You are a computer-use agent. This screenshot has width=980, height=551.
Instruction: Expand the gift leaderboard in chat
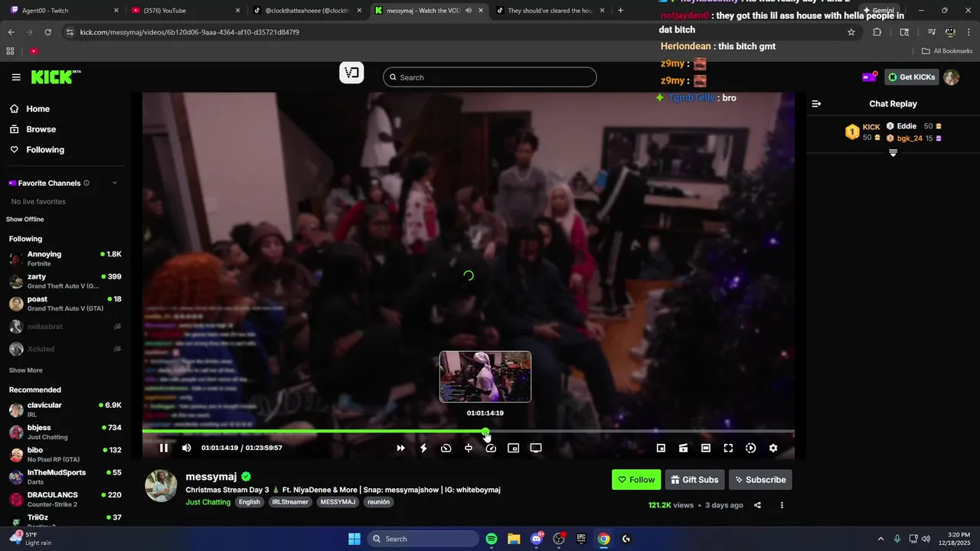893,153
